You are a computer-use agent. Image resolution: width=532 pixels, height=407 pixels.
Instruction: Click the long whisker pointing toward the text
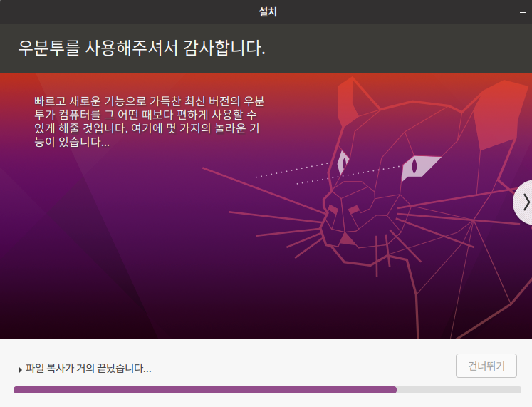click(264, 191)
